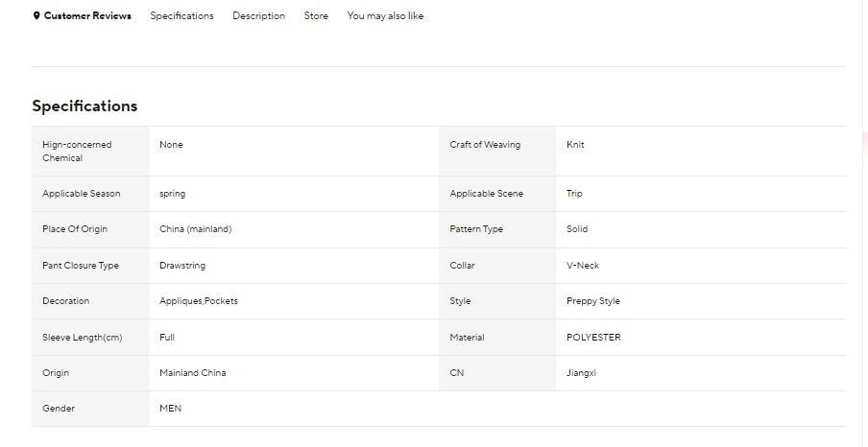Select the Preppy Style value
The image size is (868, 447).
593,301
